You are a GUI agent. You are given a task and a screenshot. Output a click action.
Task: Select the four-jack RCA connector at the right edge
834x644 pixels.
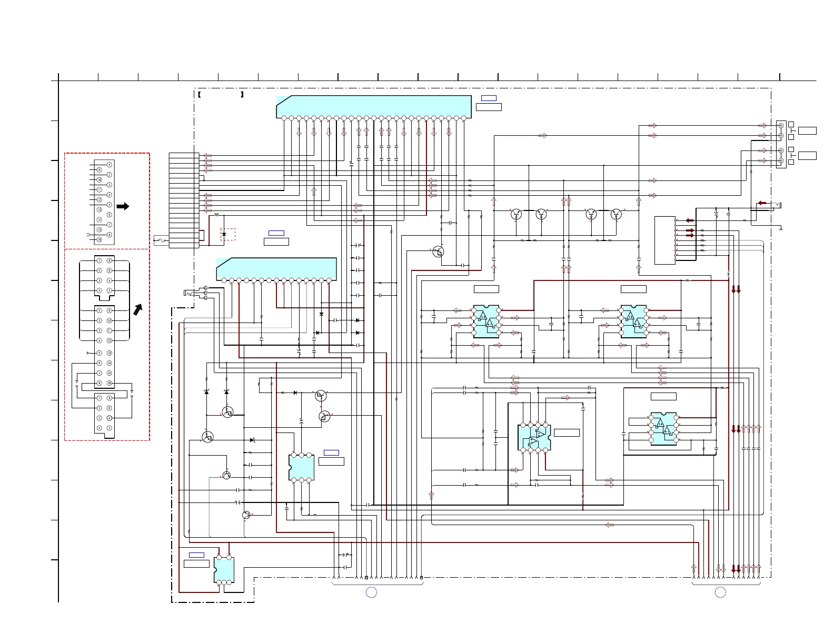[781, 144]
